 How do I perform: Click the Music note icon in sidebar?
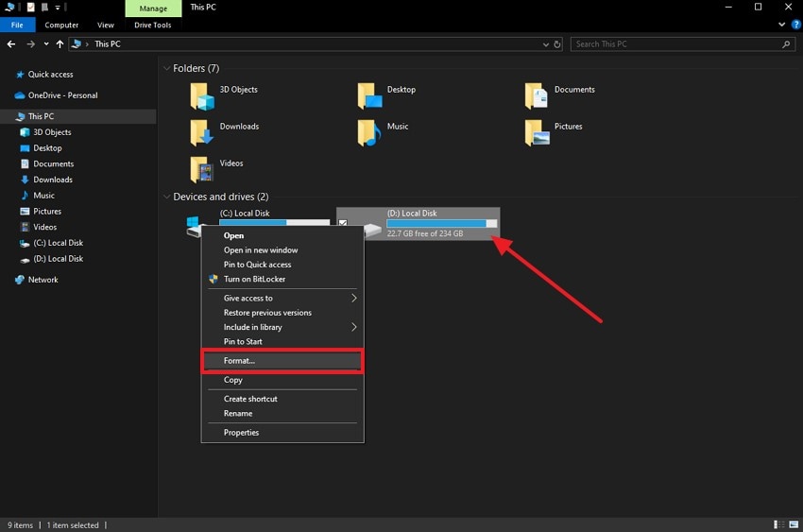[x=25, y=196]
